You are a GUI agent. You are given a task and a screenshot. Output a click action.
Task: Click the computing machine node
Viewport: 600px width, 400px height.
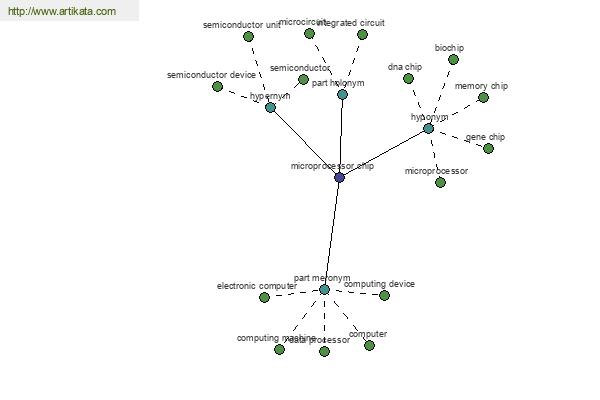pyautogui.click(x=279, y=349)
